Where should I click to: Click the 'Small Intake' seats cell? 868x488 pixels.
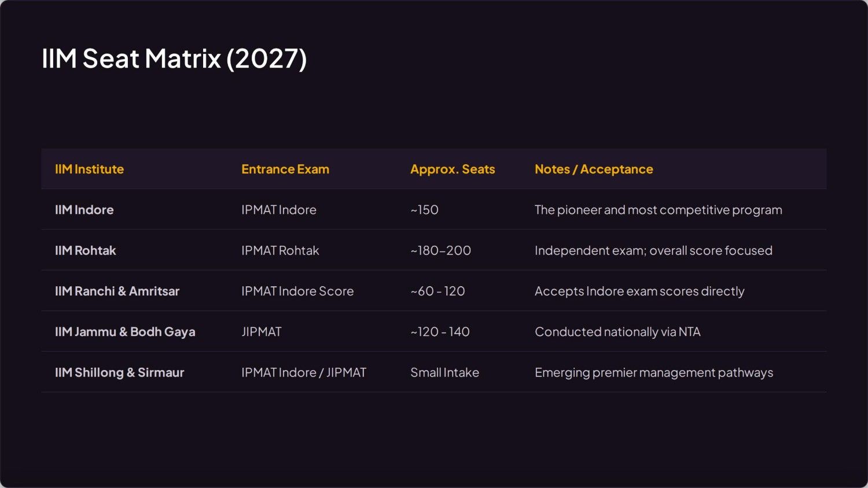coord(444,372)
